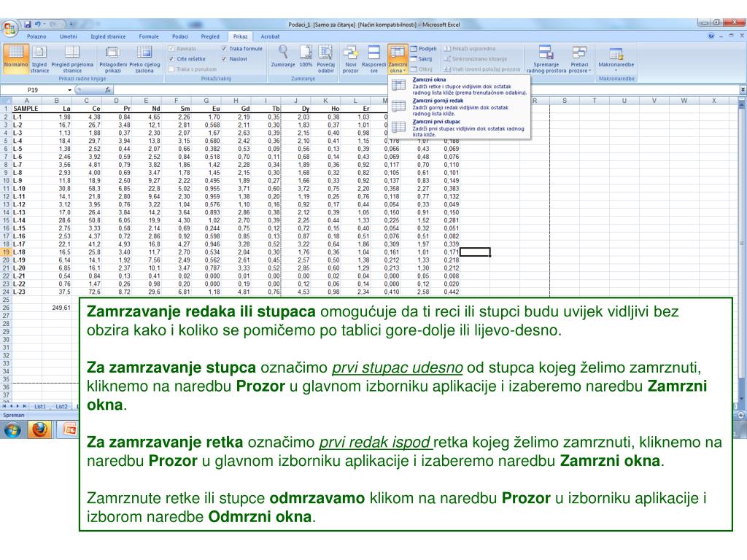Expand Prebaci prozore dropdown
The height and width of the screenshot is (560, 747).
coord(579,58)
